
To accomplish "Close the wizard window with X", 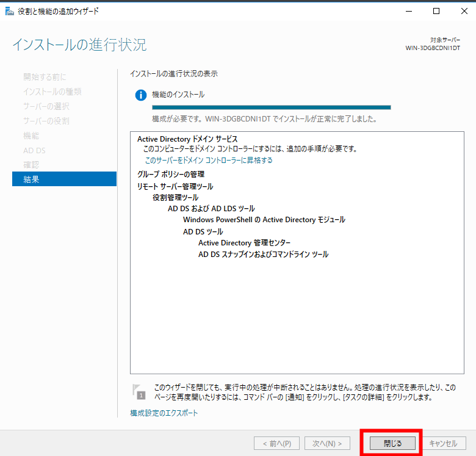I will (x=464, y=11).
